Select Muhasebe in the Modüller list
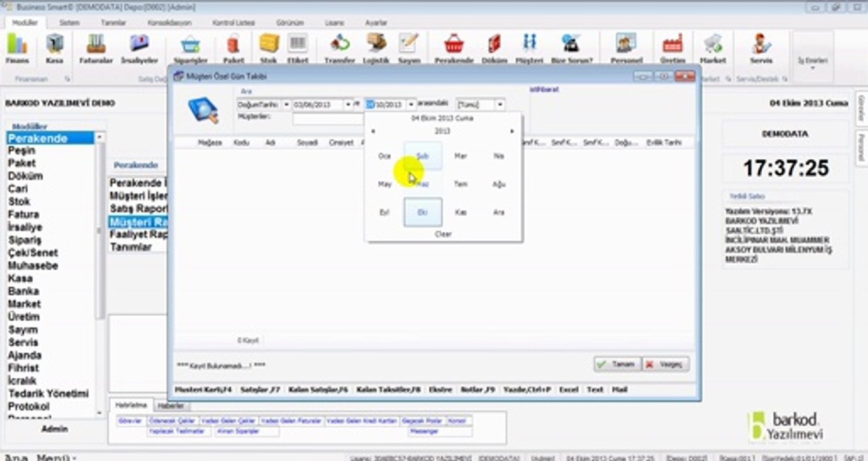The height and width of the screenshot is (461, 868). click(x=33, y=266)
